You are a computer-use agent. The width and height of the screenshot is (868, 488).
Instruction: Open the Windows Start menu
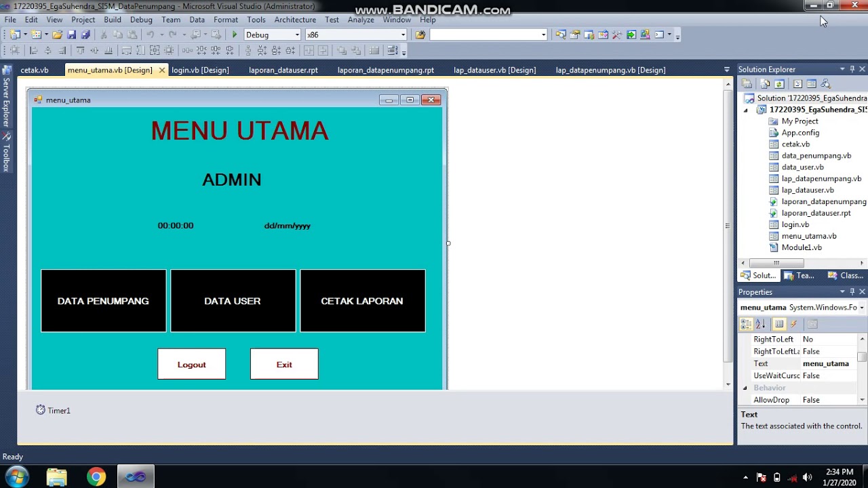[x=17, y=476]
